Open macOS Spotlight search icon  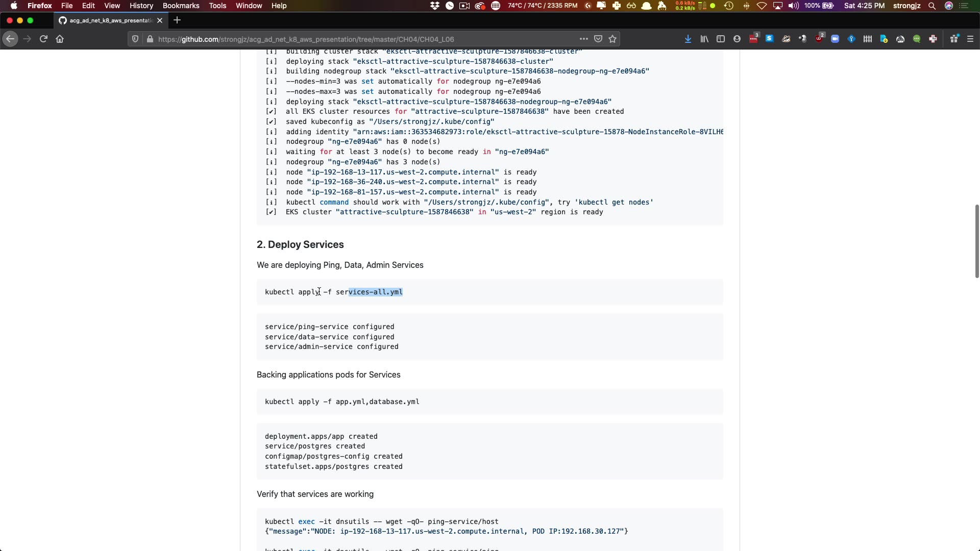point(932,6)
